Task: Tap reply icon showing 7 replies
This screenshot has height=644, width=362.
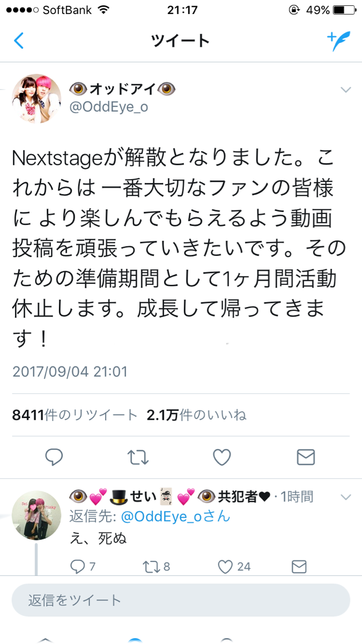Action: (83, 566)
